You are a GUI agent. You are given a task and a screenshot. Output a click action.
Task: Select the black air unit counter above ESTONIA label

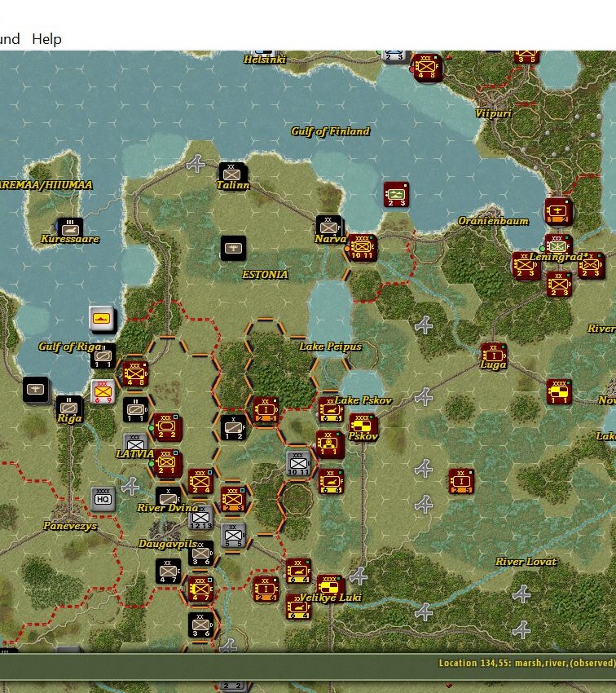tap(233, 248)
